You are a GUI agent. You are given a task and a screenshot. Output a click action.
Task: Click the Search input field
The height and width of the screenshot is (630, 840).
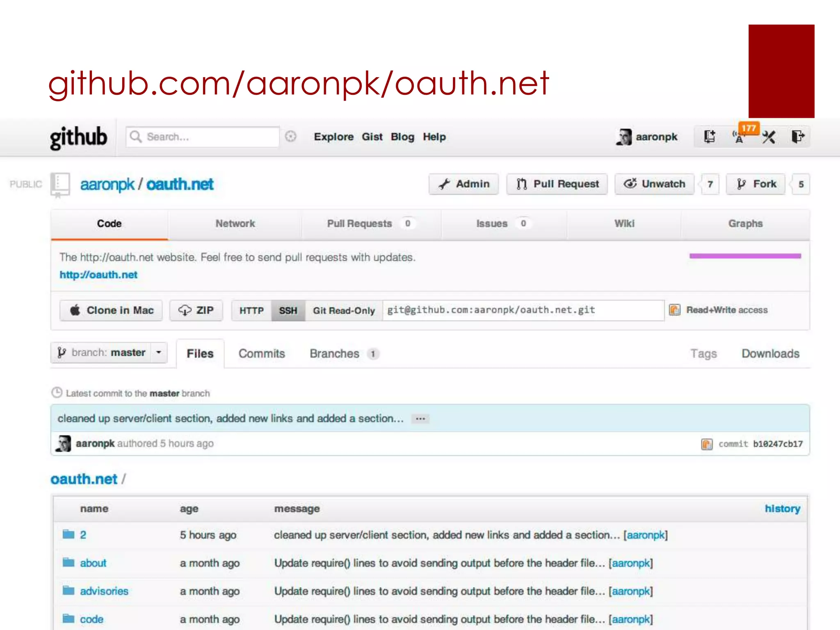pos(203,137)
